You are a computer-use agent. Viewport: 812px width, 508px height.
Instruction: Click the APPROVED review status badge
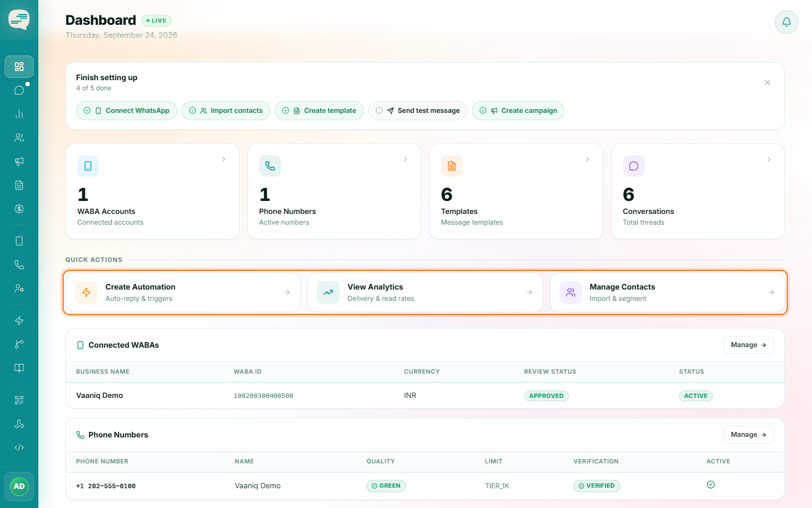(546, 396)
